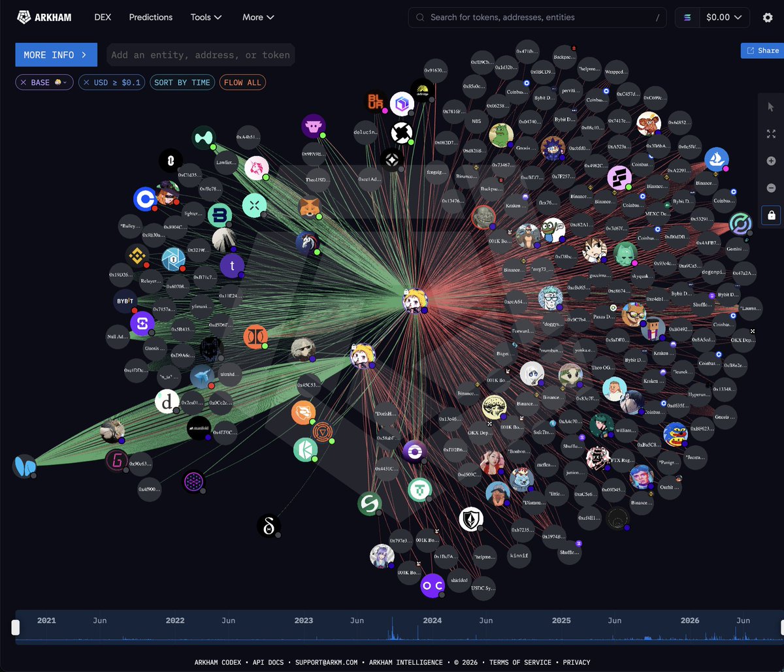Click the MORE INFO button
Viewport: 784px width, 672px height.
56,55
